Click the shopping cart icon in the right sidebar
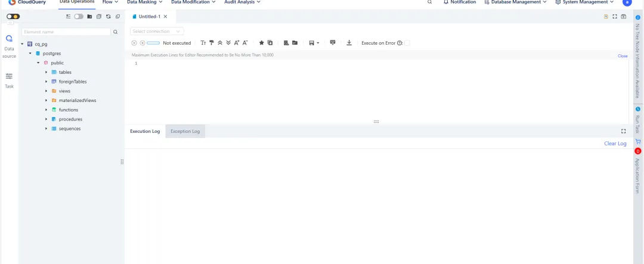 637,142
